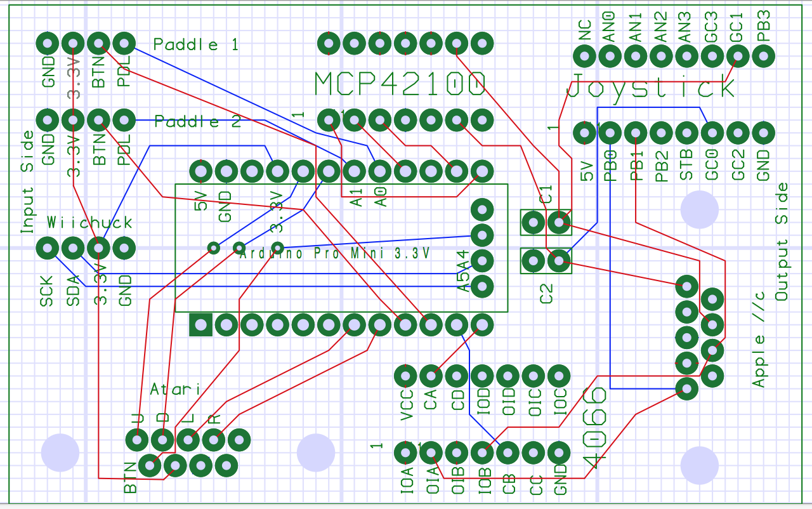Select the mounting hole below STB label

coord(698,209)
